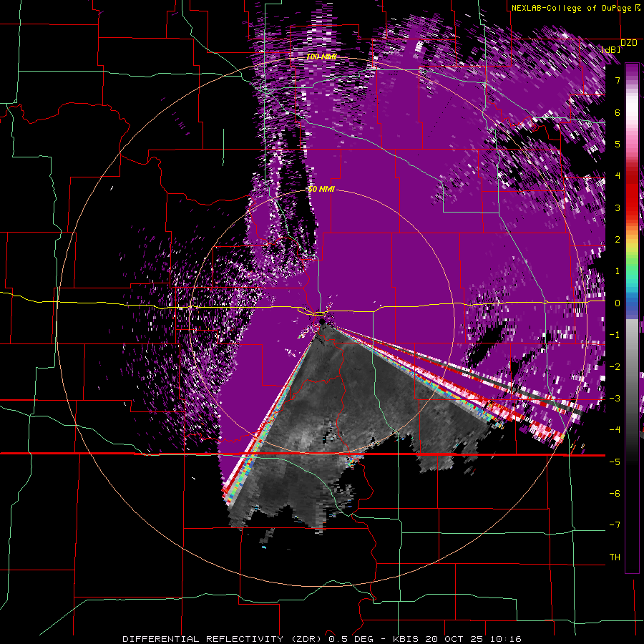
Task: Select the -2 dB scale tick label
Action: point(615,367)
